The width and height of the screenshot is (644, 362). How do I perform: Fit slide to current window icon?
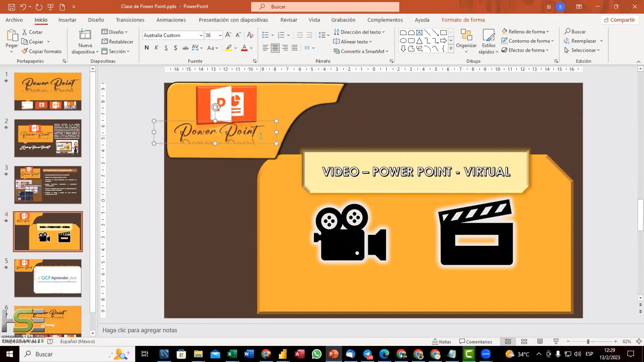638,341
